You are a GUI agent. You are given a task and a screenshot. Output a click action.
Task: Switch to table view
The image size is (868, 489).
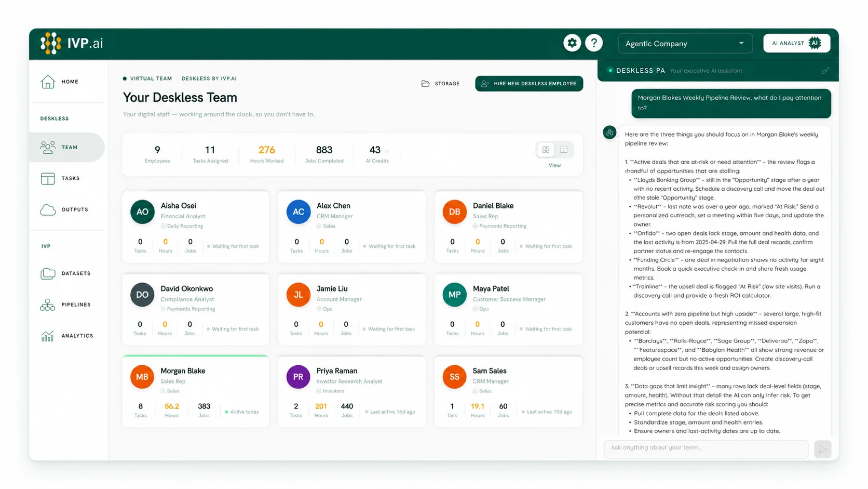click(x=564, y=150)
